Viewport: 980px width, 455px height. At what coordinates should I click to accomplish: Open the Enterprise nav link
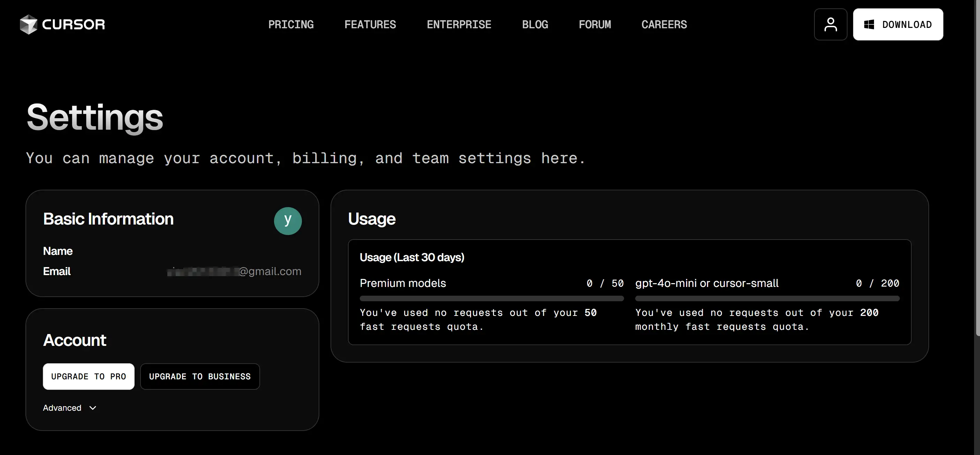pos(459,24)
